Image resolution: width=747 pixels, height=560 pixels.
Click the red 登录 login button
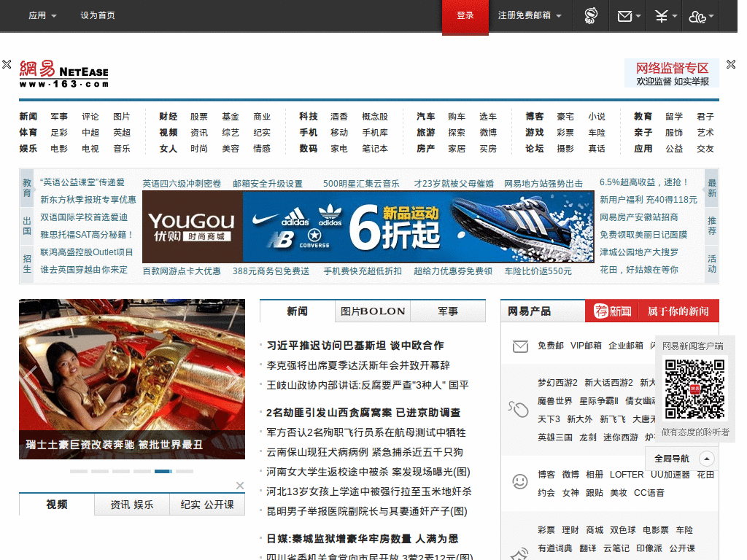465,17
